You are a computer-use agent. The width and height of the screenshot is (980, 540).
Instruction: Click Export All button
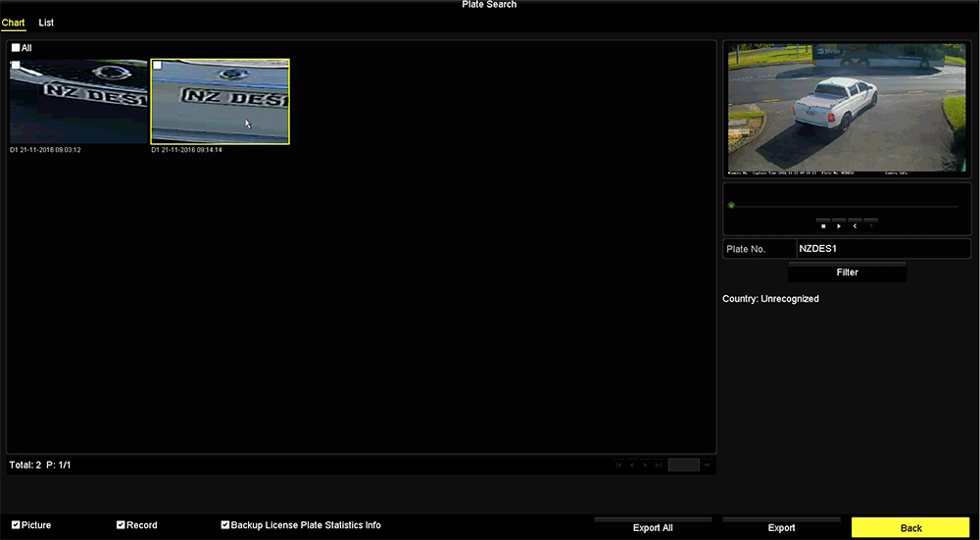click(653, 527)
